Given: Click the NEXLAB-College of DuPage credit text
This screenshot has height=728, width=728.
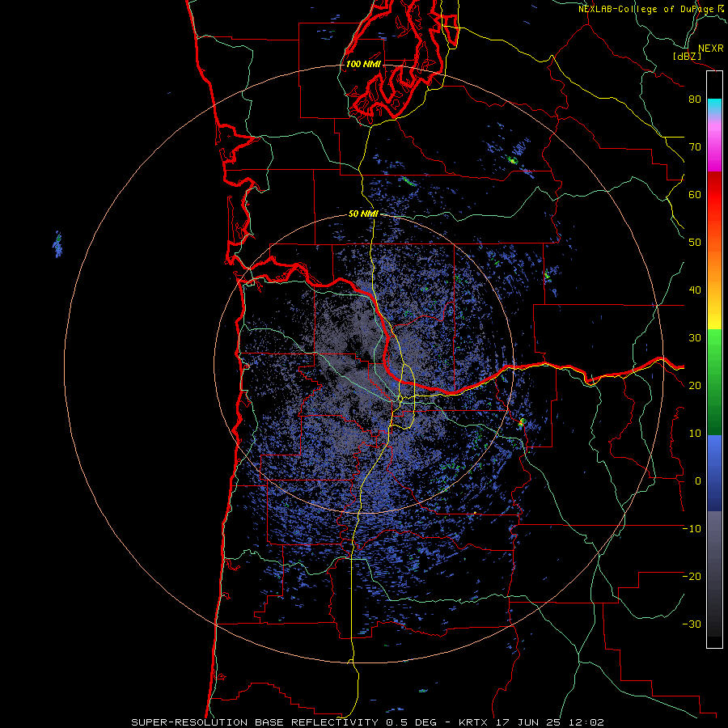Looking at the screenshot, I should click(x=646, y=9).
